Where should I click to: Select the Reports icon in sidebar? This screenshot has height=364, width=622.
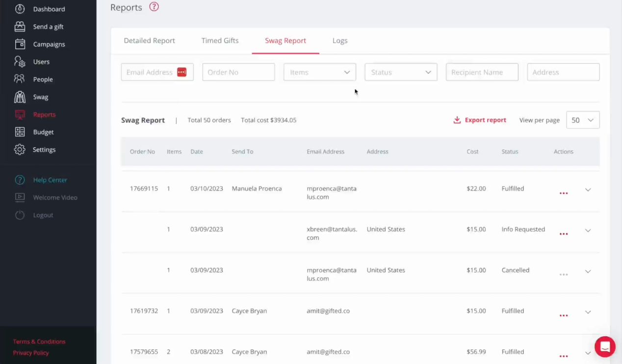coord(20,114)
